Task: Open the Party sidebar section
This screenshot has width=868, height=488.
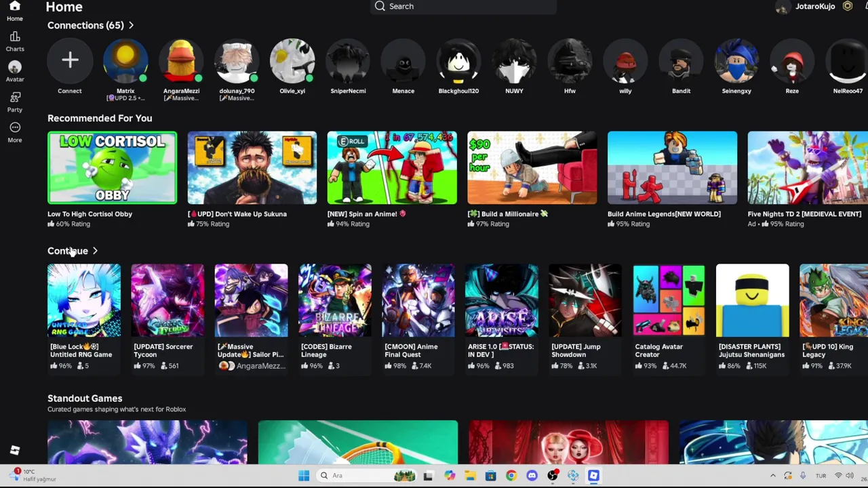Action: point(15,102)
